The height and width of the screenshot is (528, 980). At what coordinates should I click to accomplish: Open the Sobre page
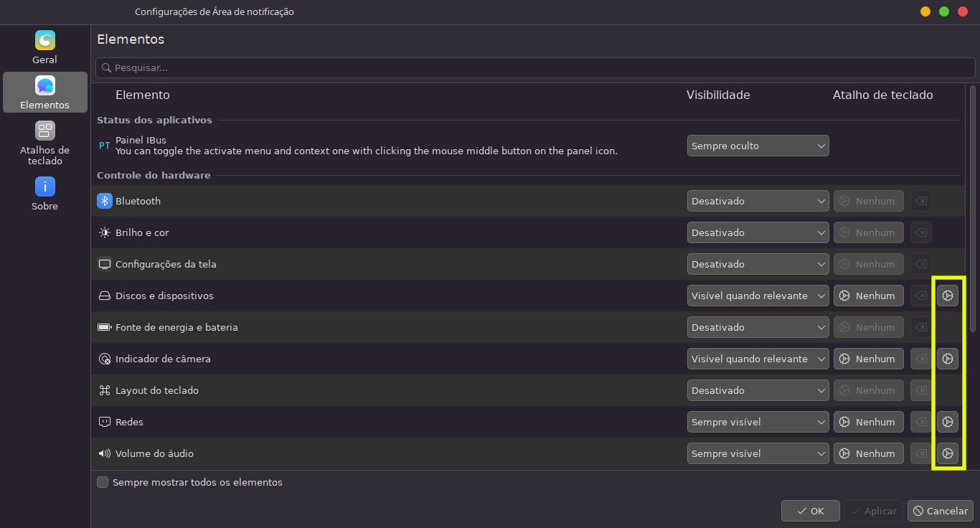point(45,194)
